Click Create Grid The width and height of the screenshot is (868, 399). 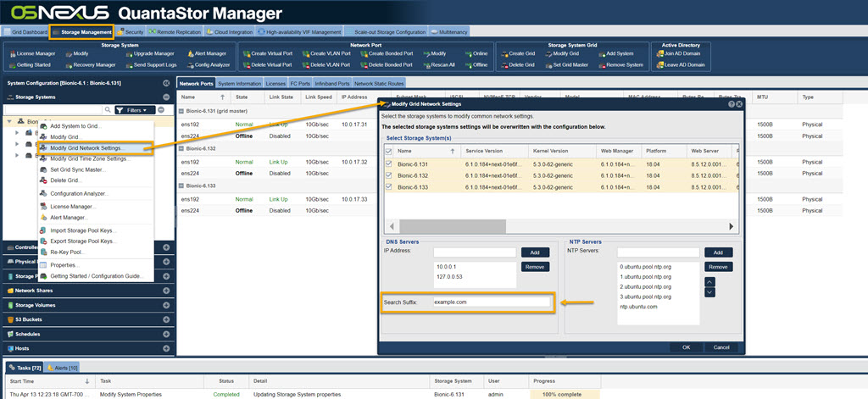coord(518,53)
